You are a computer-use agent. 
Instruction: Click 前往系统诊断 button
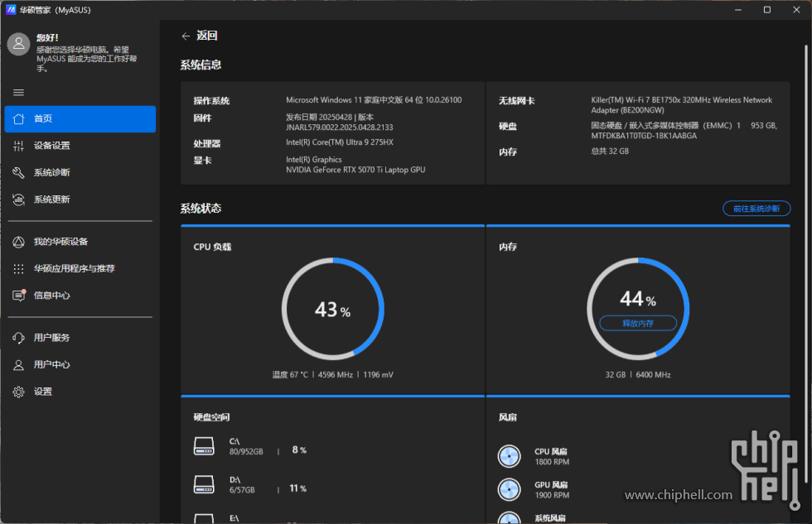(756, 209)
